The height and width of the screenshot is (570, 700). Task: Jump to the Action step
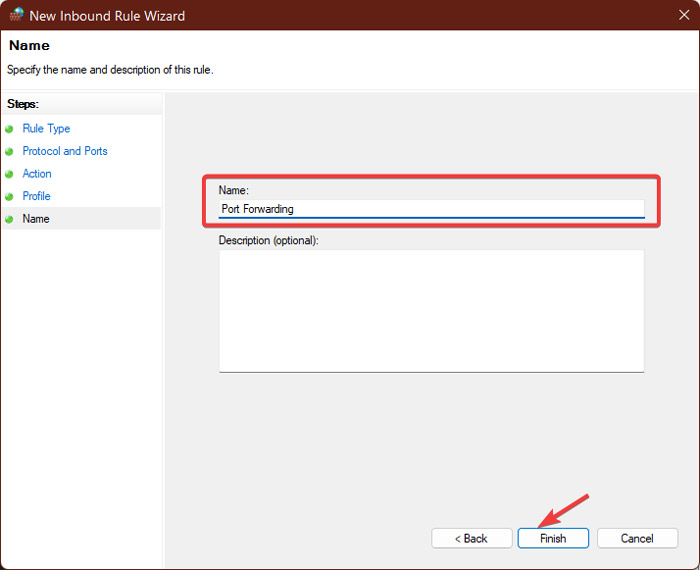(x=37, y=174)
